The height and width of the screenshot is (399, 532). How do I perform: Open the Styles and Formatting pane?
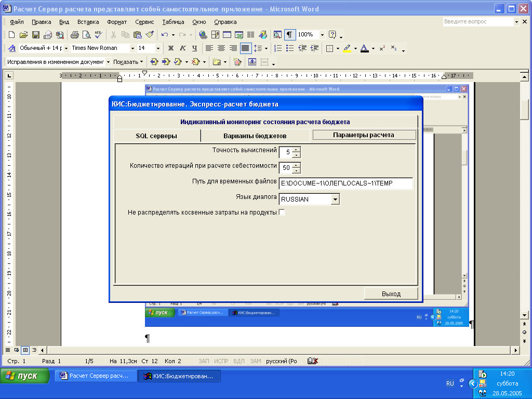click(x=12, y=48)
